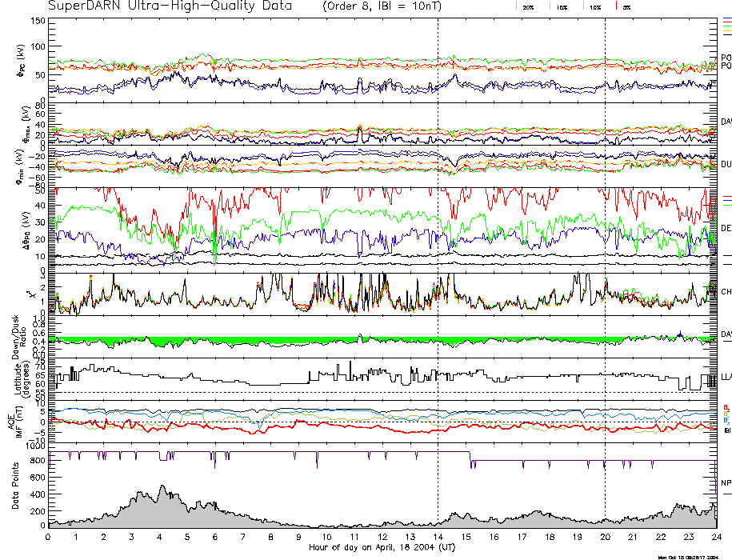732x560 pixels.
Task: Click the 'SuperDARN Ultra-High-Quality Data' title
Action: point(170,6)
